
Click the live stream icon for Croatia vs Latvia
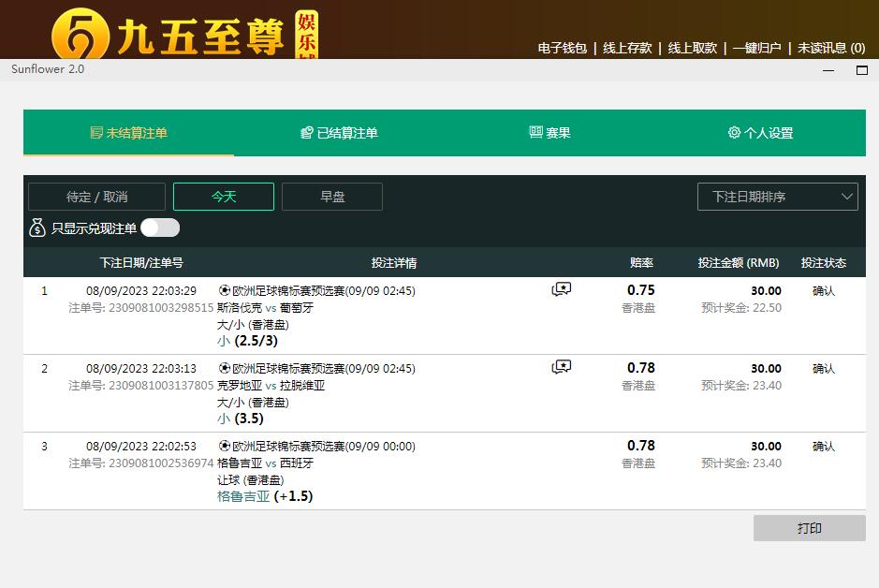click(x=562, y=367)
